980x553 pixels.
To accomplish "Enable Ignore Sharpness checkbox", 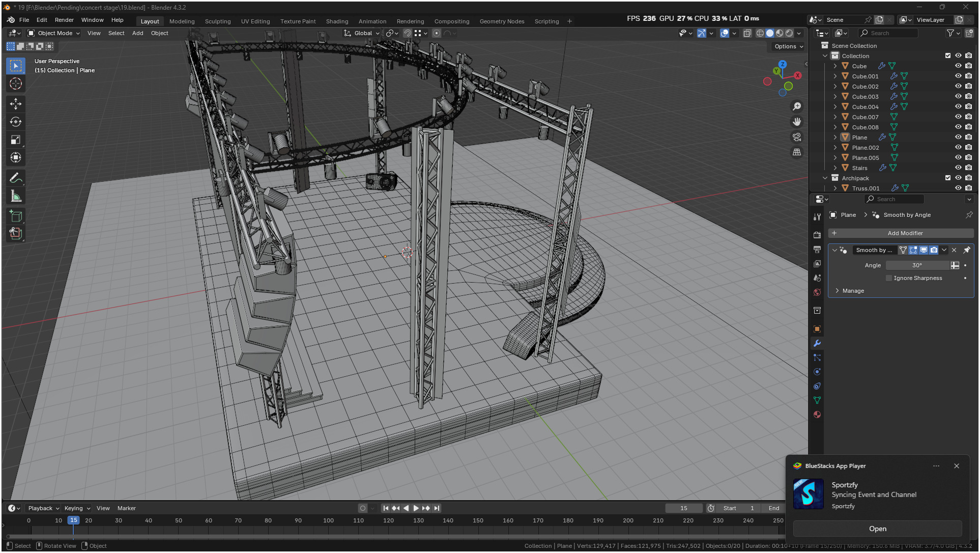I will click(889, 278).
